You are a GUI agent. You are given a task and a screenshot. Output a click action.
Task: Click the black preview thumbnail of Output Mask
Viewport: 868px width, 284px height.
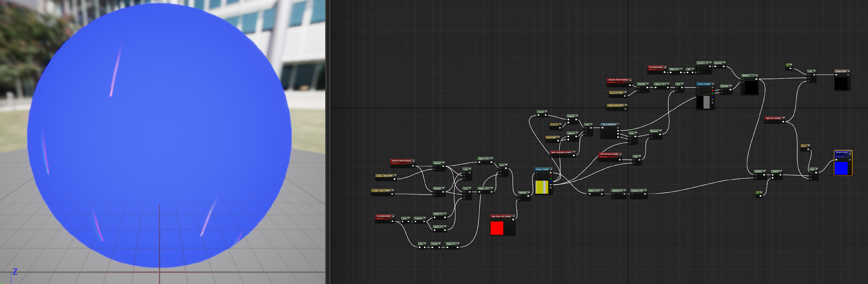pyautogui.click(x=841, y=83)
